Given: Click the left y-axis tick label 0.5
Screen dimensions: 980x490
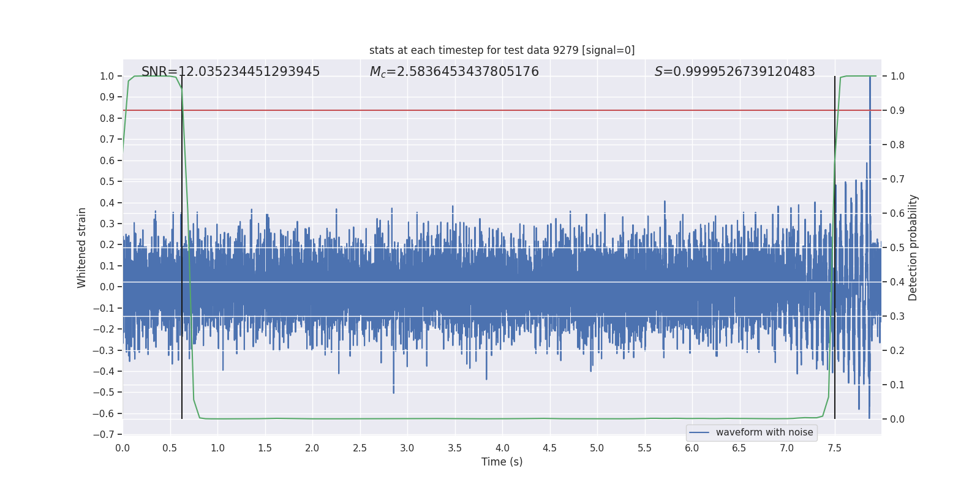Looking at the screenshot, I should (107, 181).
